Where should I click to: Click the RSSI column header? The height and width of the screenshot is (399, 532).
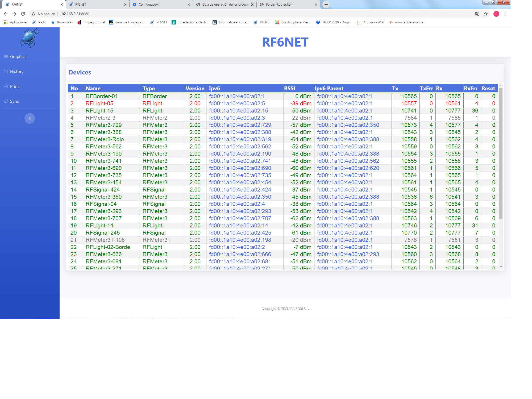click(x=290, y=89)
